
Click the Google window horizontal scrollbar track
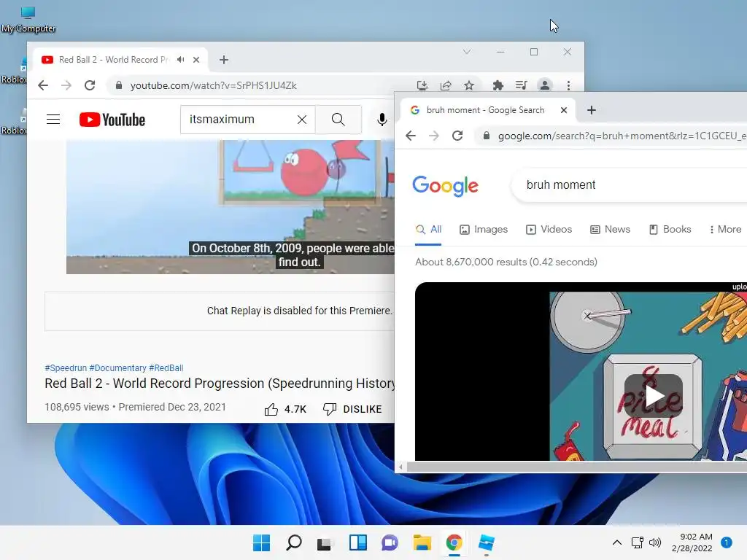[576, 467]
